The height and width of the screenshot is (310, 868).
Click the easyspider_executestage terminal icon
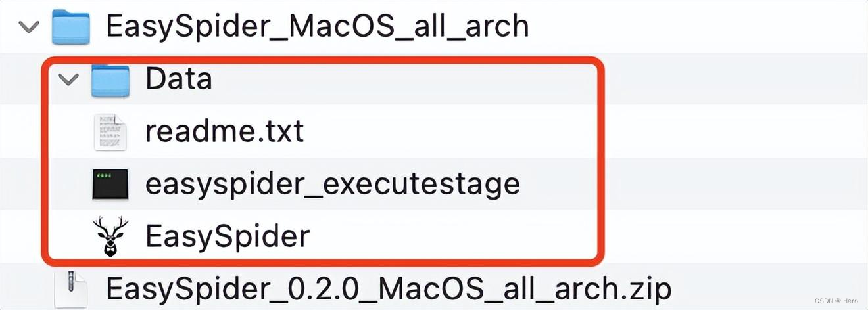point(110,185)
